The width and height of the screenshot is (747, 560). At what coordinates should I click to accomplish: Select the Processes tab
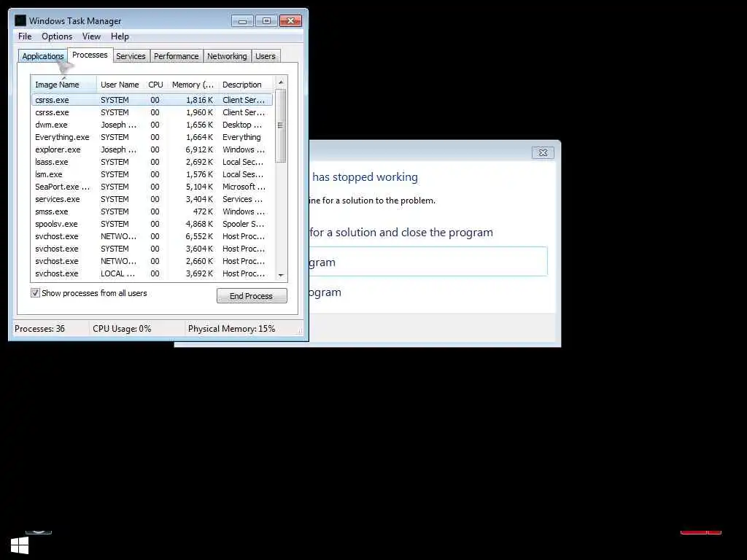[x=90, y=55]
